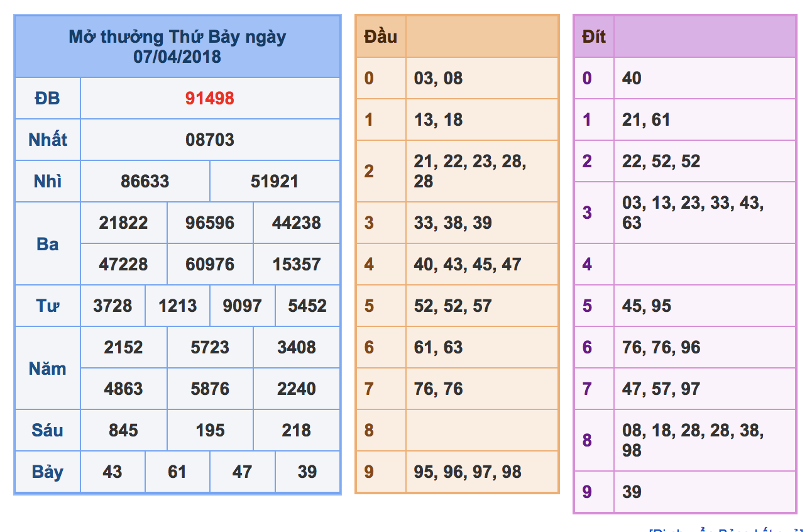Click second prize number 51921
The image size is (812, 532).
pos(275,181)
